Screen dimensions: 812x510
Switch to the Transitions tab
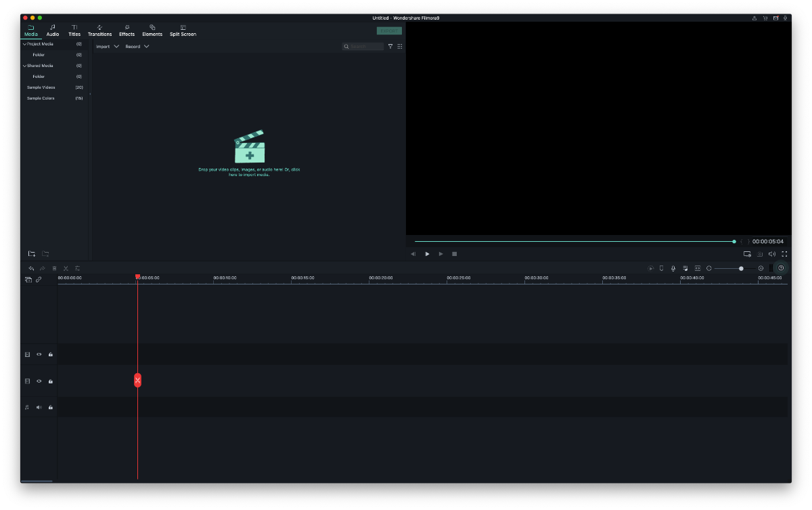(x=99, y=30)
